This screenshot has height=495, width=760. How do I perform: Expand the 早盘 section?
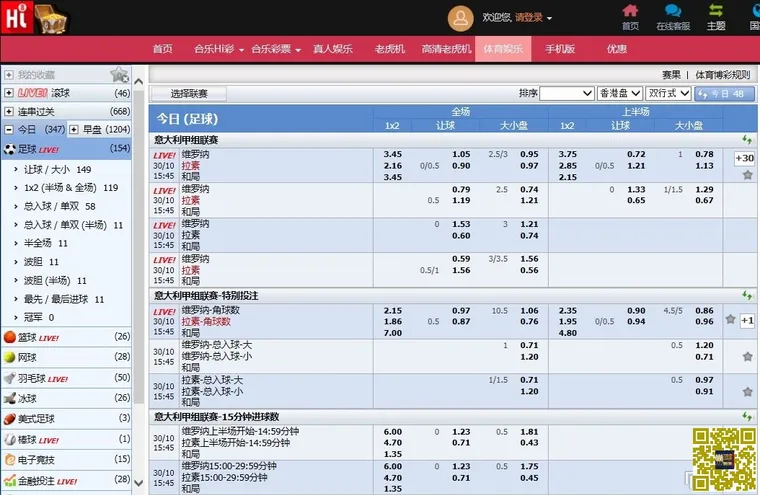(x=74, y=129)
